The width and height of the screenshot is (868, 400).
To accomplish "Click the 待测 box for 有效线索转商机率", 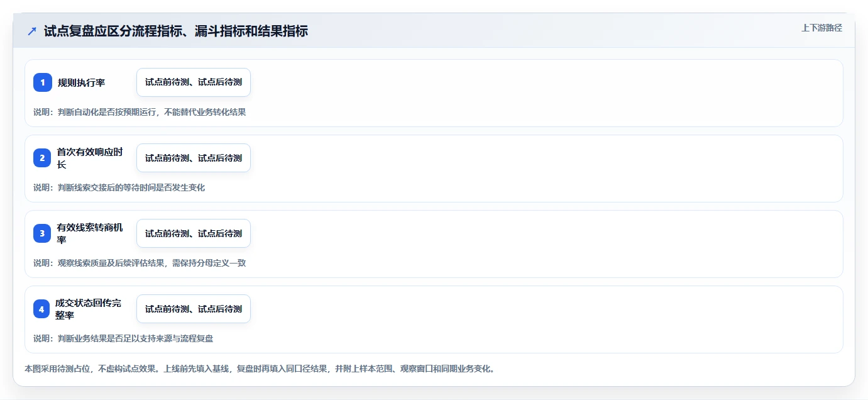I will 194,233.
